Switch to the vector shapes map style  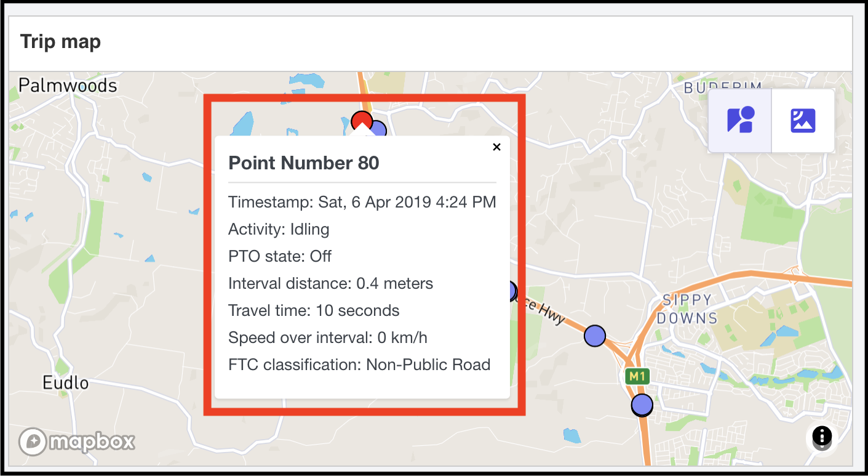(x=741, y=120)
